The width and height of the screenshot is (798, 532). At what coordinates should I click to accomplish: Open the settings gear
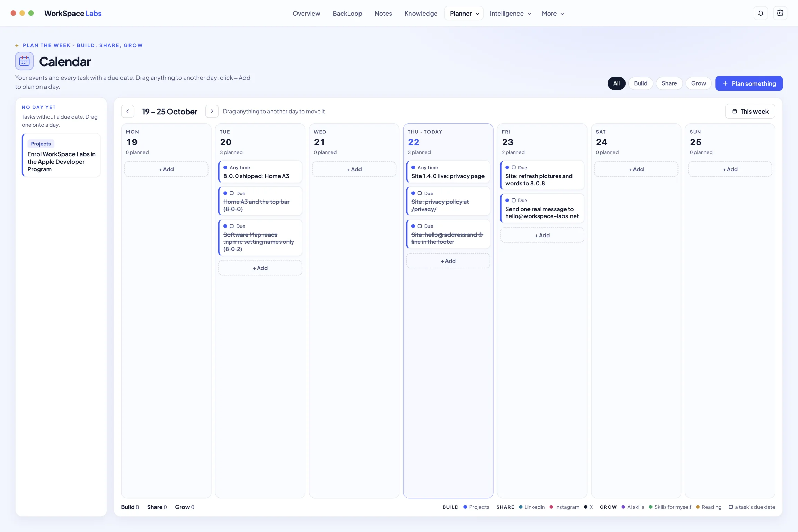[x=780, y=13]
